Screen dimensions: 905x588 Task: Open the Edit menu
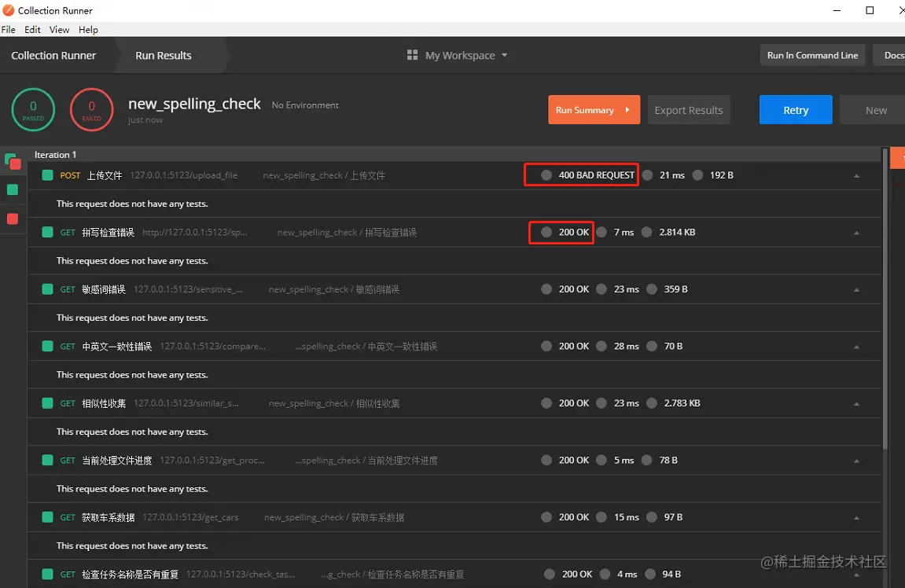click(x=32, y=29)
